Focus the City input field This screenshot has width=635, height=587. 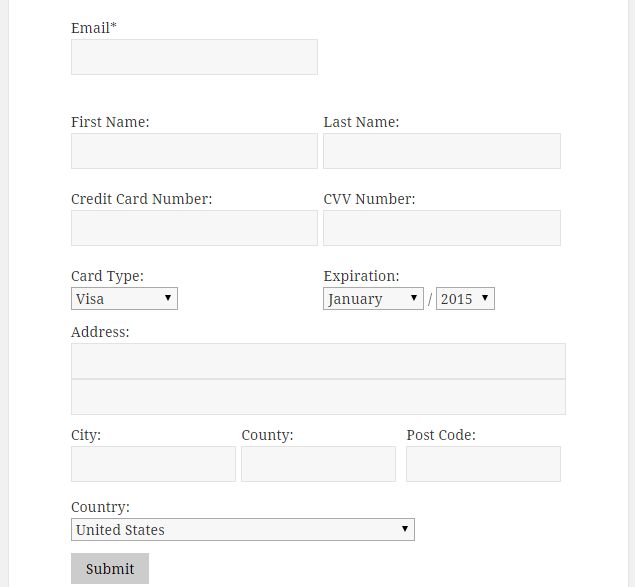click(x=153, y=464)
